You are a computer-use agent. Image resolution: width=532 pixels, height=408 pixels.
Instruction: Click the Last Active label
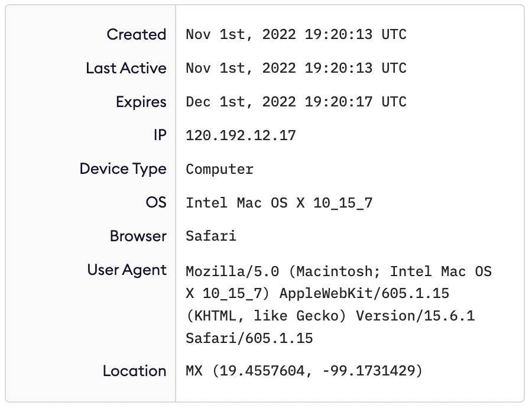[126, 68]
